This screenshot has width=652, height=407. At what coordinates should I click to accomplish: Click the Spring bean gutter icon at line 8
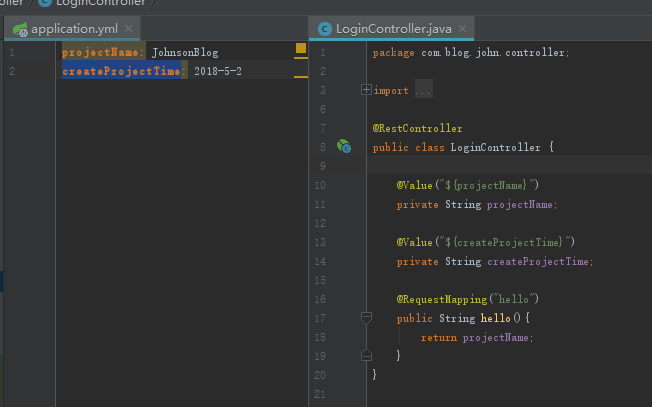point(343,146)
